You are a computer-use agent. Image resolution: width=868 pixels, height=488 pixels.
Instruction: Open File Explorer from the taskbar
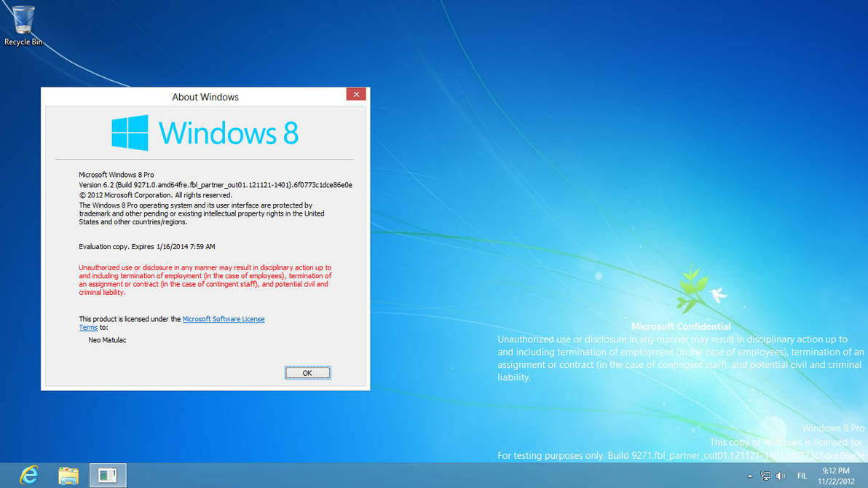pyautogui.click(x=68, y=476)
